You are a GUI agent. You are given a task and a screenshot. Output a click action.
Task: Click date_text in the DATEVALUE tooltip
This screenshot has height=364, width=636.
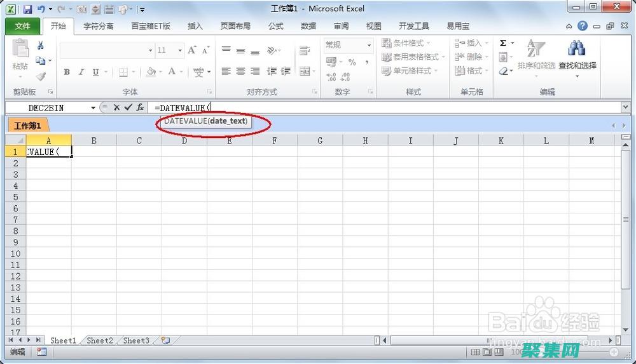tap(228, 121)
